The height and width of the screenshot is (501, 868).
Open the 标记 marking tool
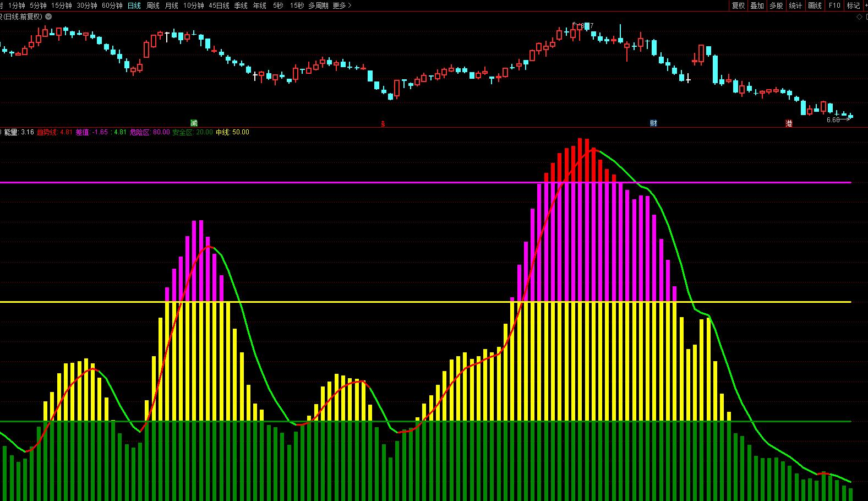(x=853, y=6)
